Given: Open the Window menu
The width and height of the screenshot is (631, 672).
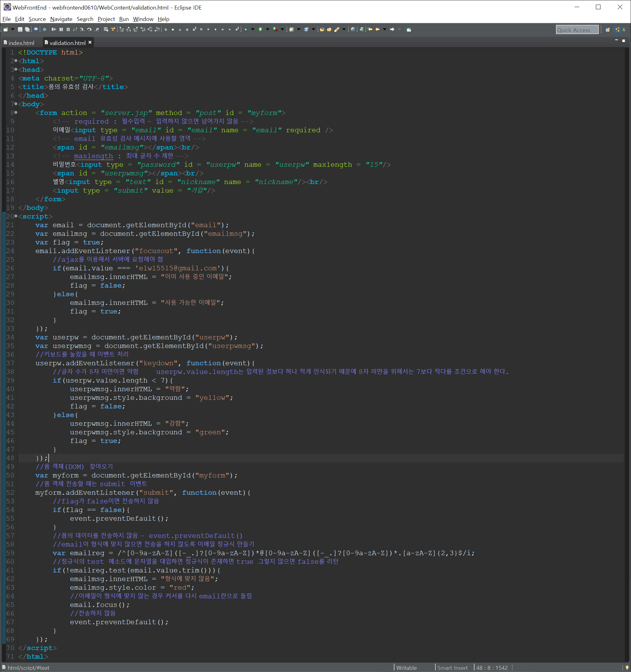Looking at the screenshot, I should pos(143,19).
